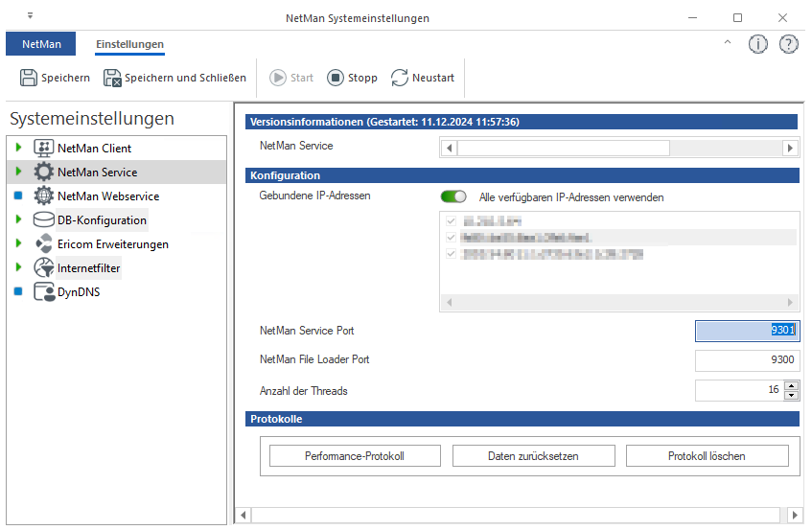Click Speichern und Schließen toolbar icon

click(x=112, y=78)
